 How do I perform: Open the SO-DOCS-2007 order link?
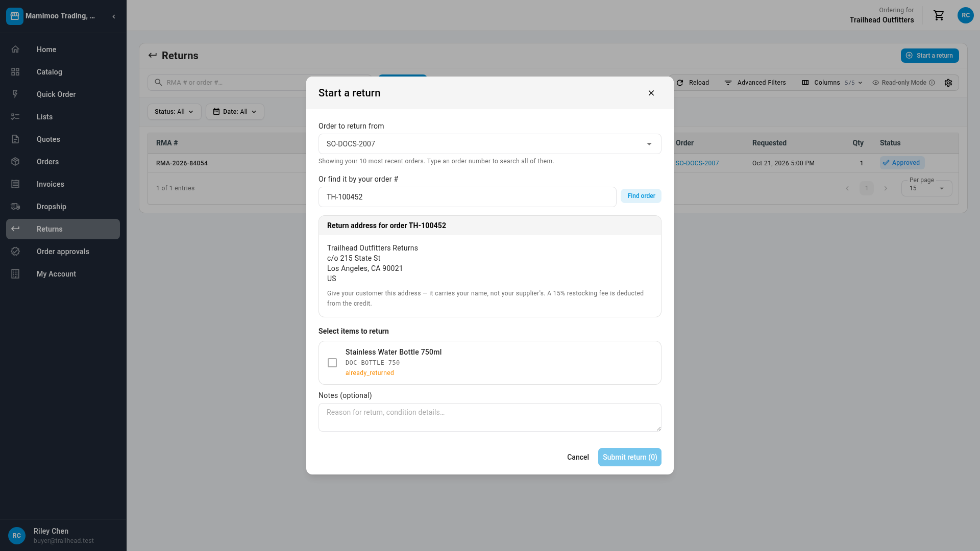(x=697, y=163)
